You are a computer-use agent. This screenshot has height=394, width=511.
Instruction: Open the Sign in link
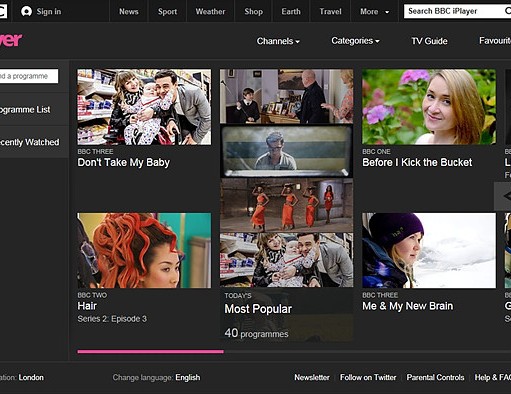tap(49, 12)
